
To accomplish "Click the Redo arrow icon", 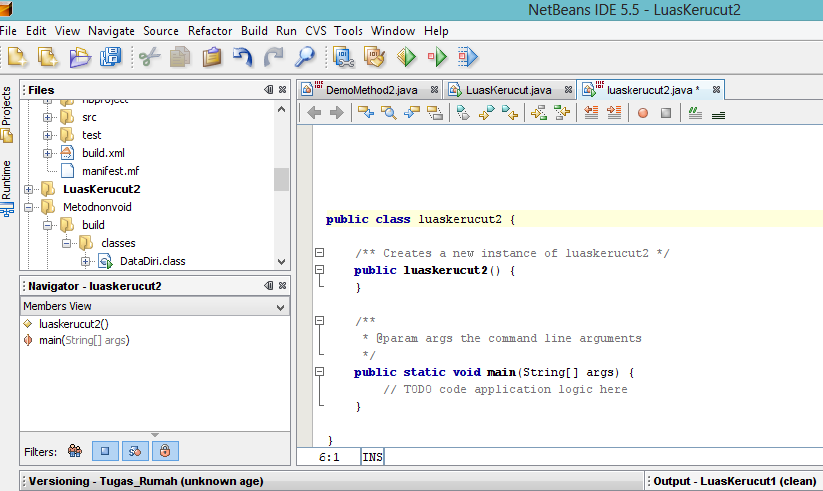I will click(x=273, y=57).
